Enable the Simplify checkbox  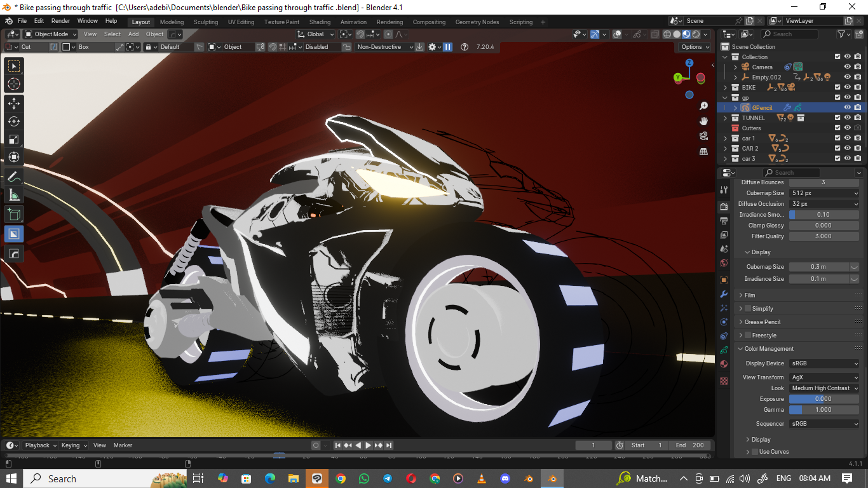coord(748,308)
